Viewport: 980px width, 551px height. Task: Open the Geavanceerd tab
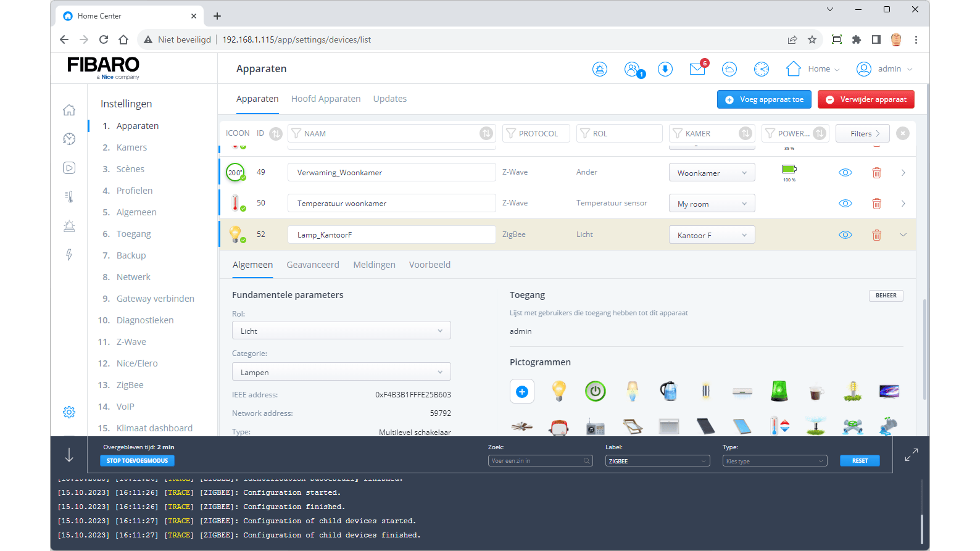click(x=313, y=265)
